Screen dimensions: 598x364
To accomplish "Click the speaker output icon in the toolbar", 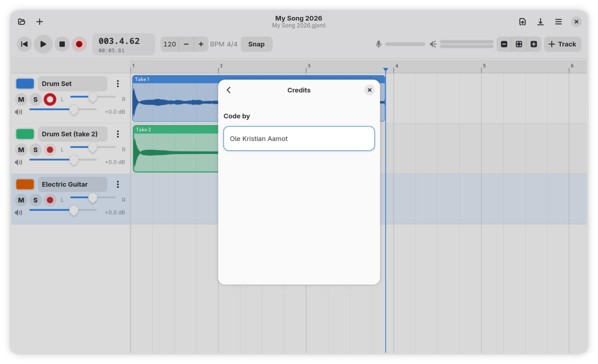I will (x=433, y=44).
